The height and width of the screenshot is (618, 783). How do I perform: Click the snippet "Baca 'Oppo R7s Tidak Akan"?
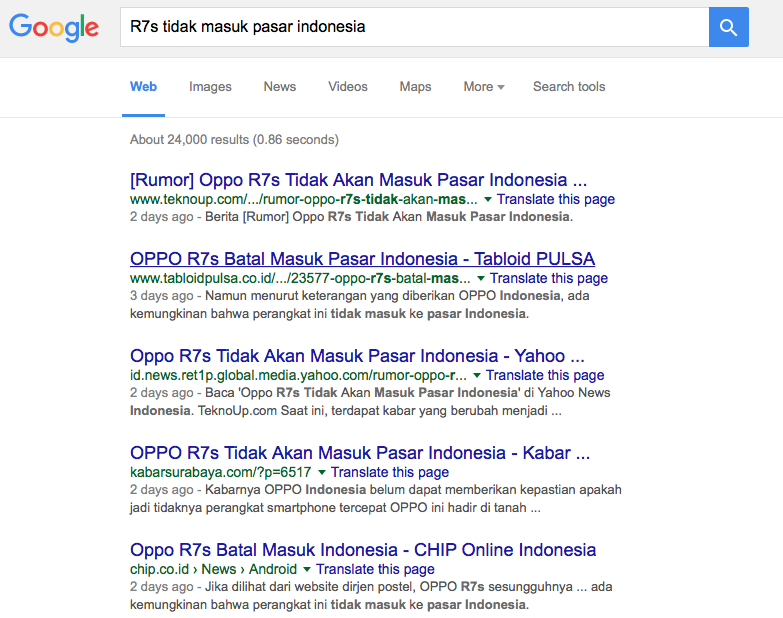pyautogui.click(x=370, y=401)
